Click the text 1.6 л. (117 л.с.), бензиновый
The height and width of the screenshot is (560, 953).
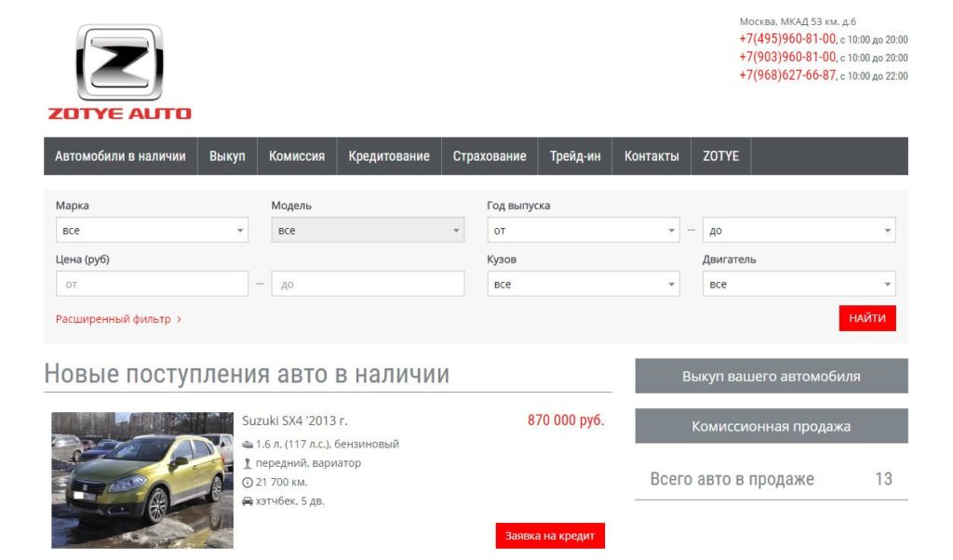[x=327, y=444]
